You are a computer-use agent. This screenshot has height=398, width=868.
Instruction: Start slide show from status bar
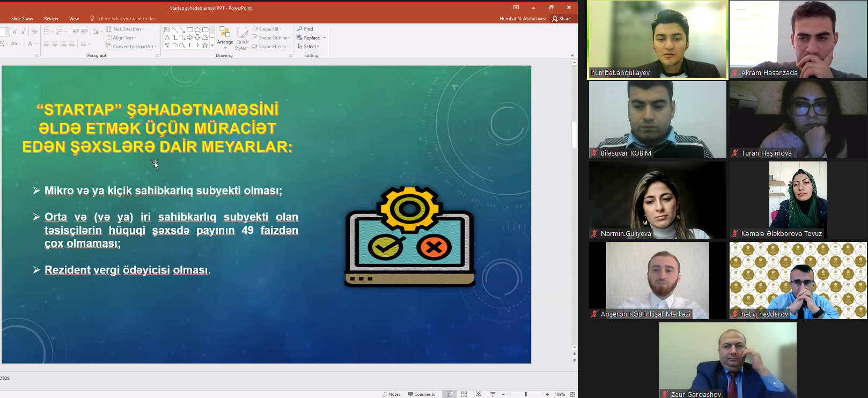492,394
